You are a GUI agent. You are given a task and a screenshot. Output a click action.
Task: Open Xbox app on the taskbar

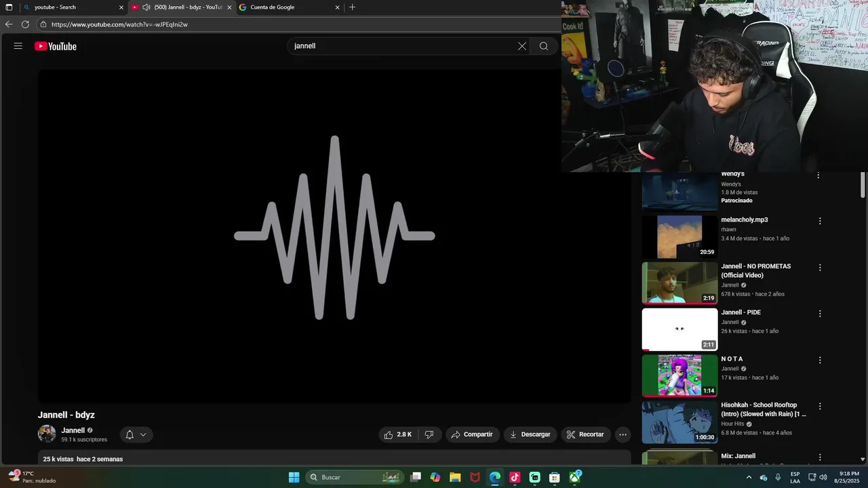(x=574, y=477)
